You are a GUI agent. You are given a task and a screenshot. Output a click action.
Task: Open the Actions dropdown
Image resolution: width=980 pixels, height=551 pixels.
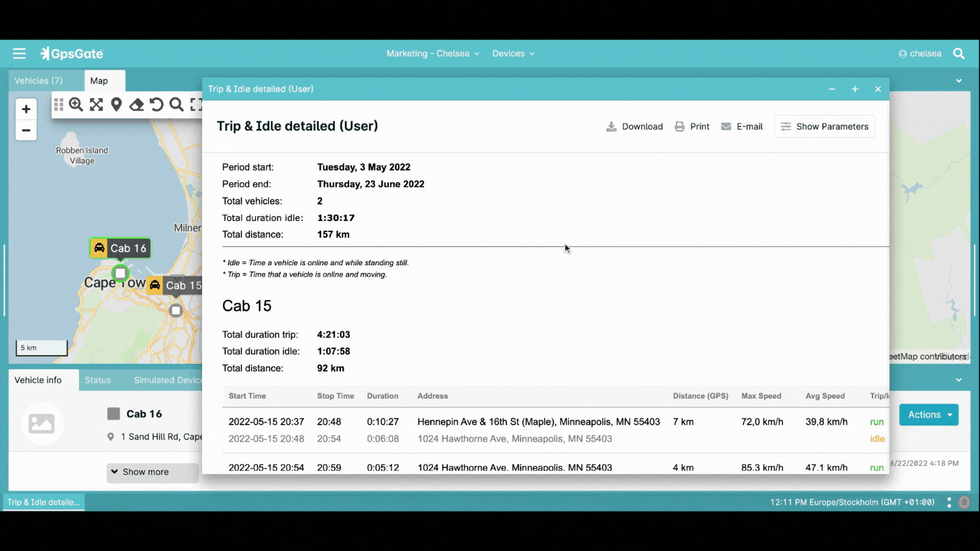[x=928, y=414]
